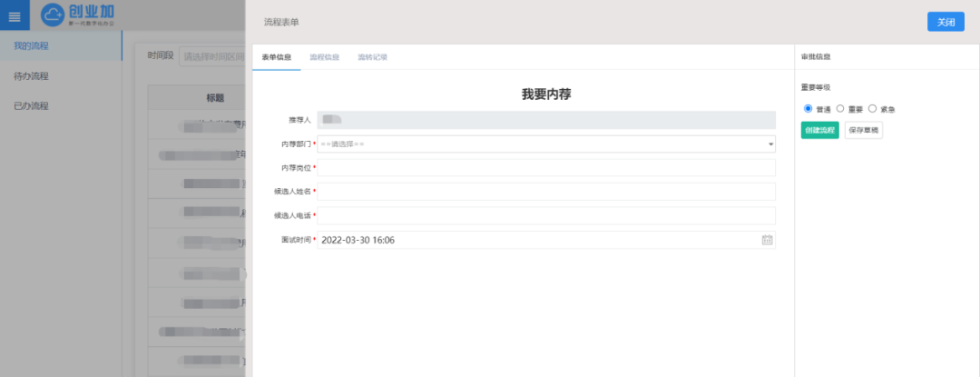Click the 候选人电话 input field

(x=546, y=216)
